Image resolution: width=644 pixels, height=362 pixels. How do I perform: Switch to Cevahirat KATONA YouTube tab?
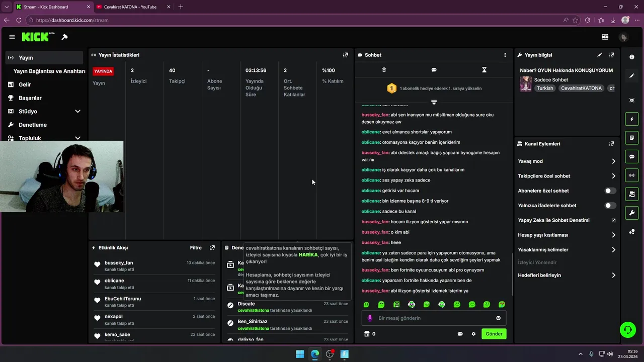133,7
